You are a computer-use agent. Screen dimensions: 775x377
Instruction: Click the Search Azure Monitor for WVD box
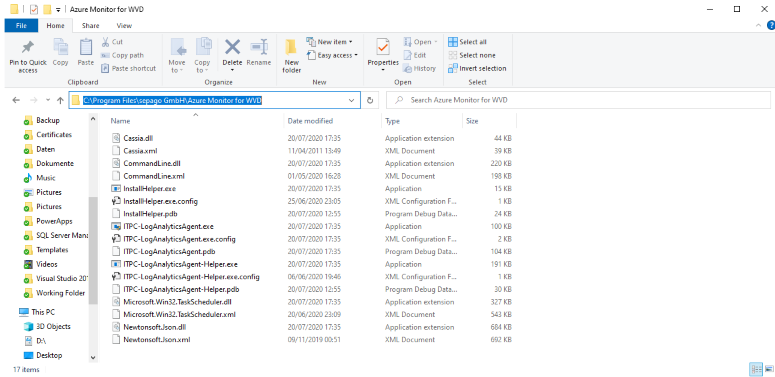(578, 100)
